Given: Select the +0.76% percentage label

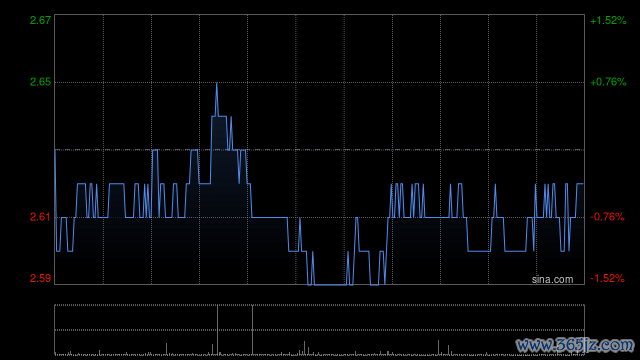Looking at the screenshot, I should [608, 82].
